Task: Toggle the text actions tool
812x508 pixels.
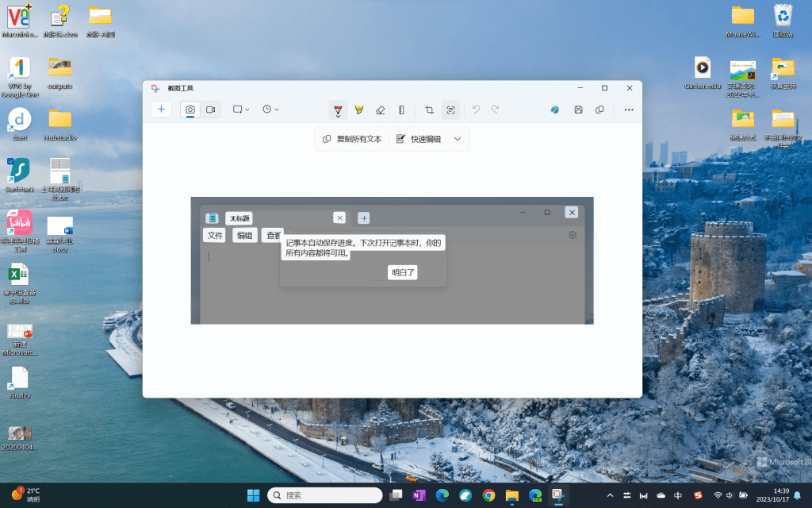Action: (x=450, y=110)
